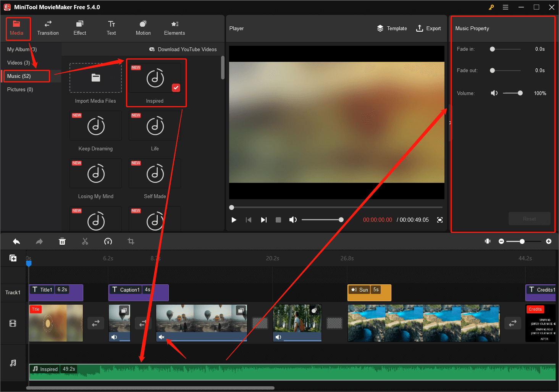Select the Sun element clip

tap(369, 293)
